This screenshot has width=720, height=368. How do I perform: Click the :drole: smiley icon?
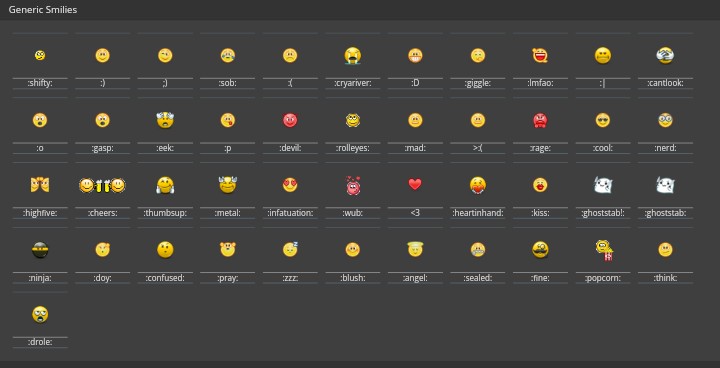[x=40, y=315]
